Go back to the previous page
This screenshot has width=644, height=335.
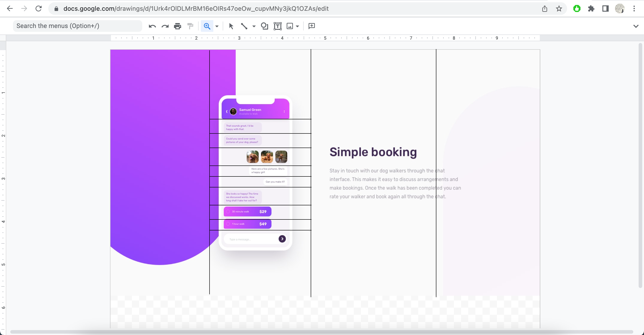pyautogui.click(x=10, y=9)
